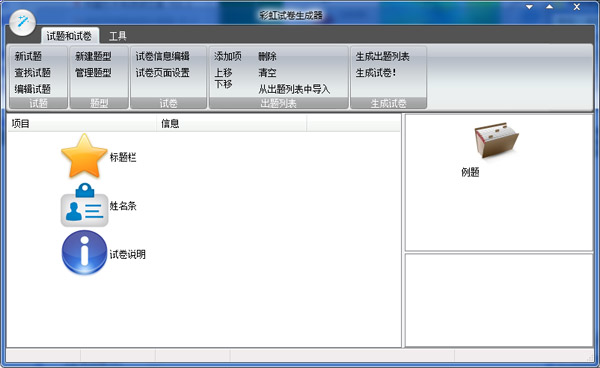
Task: Click the round magic wand application button
Action: (23, 22)
